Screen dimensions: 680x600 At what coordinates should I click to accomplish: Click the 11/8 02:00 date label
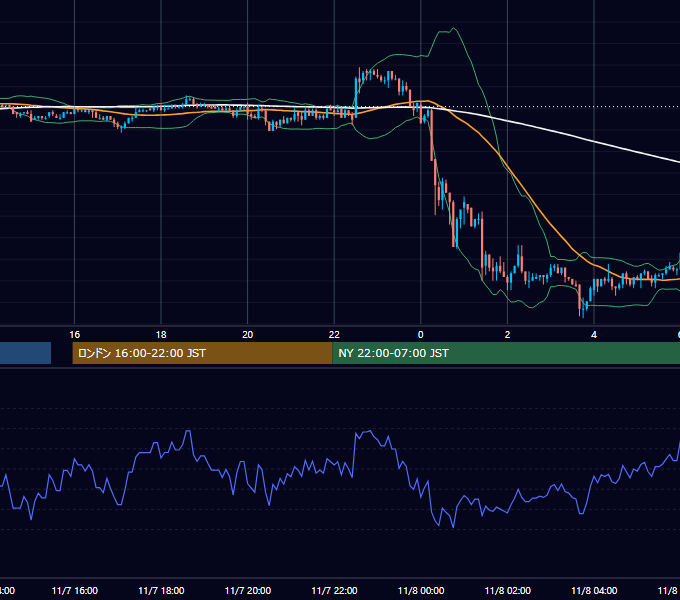507,590
